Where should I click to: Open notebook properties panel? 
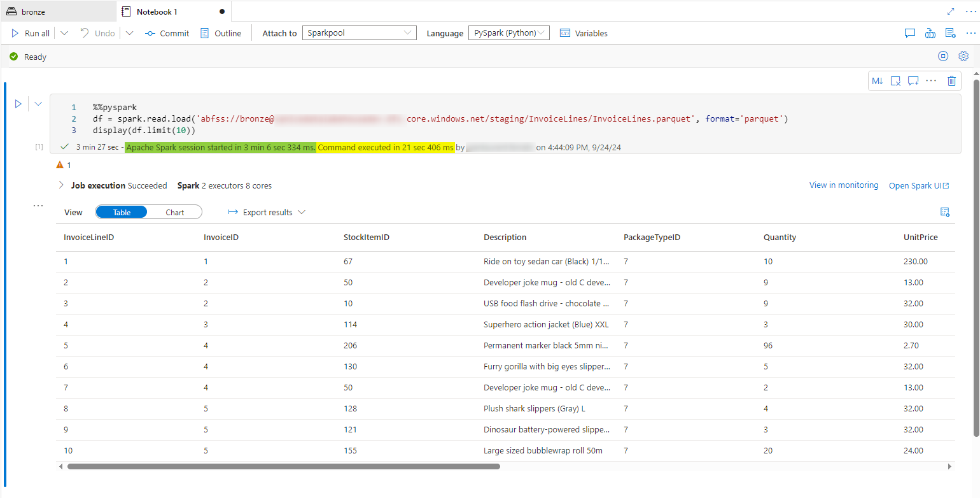(950, 33)
